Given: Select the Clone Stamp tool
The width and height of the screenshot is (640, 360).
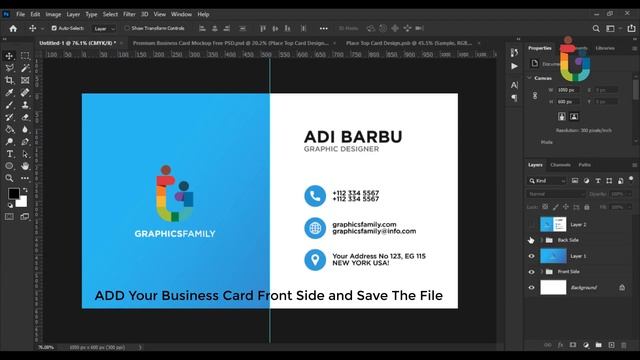Looking at the screenshot, I should (25, 105).
